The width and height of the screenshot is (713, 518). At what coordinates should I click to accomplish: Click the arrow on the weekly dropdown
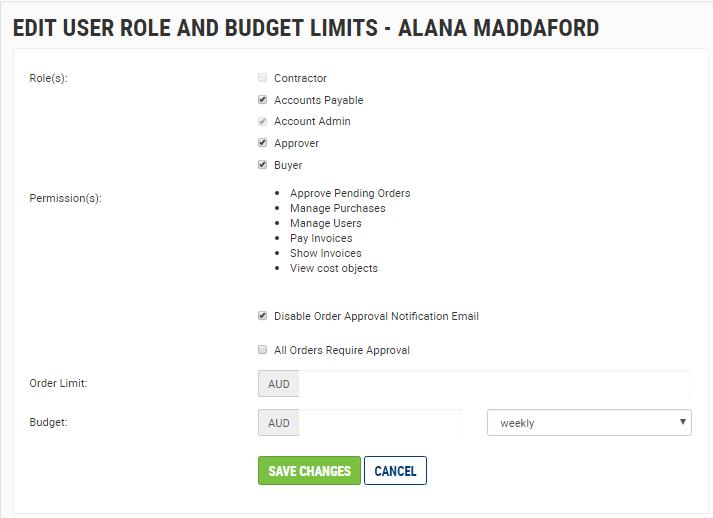683,423
